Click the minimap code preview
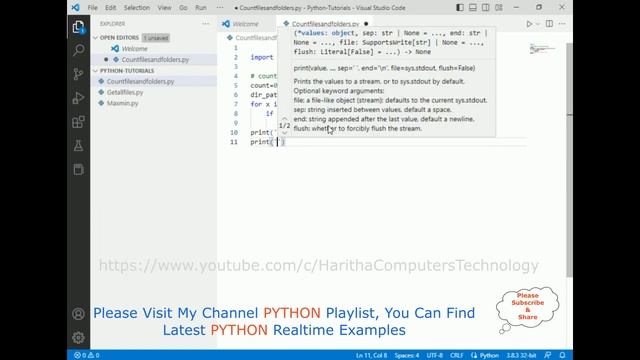This screenshot has height=360, width=640. pos(542,49)
